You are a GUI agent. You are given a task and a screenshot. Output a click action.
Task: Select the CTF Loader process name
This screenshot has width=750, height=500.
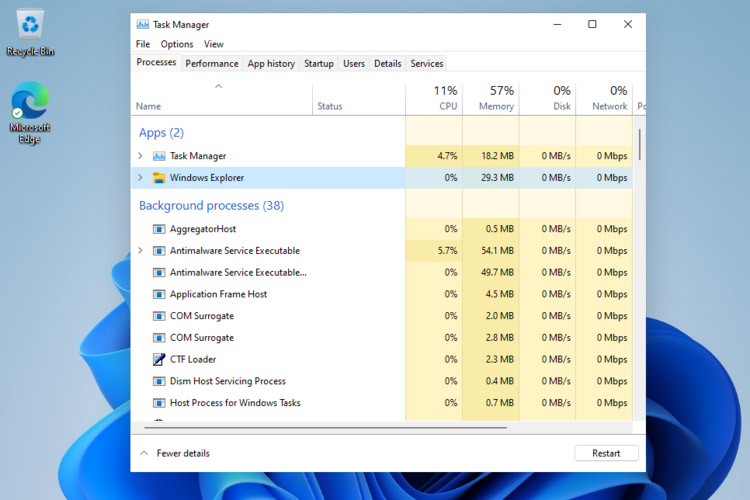point(193,359)
